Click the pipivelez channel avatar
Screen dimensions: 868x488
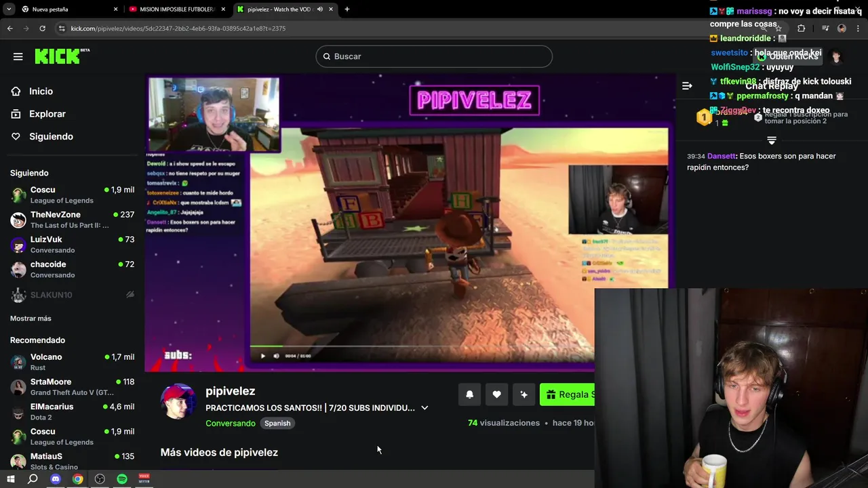178,401
